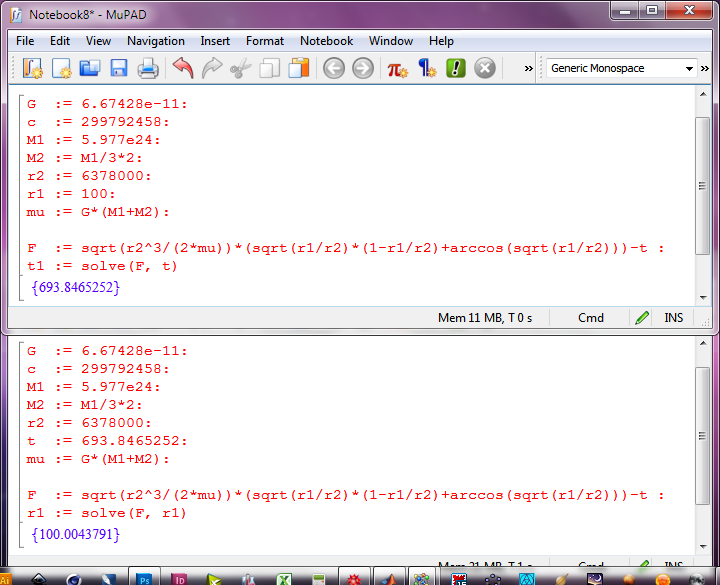Toggle the green pencil edit-mode indicator
This screenshot has height=585, width=720.
[642, 318]
